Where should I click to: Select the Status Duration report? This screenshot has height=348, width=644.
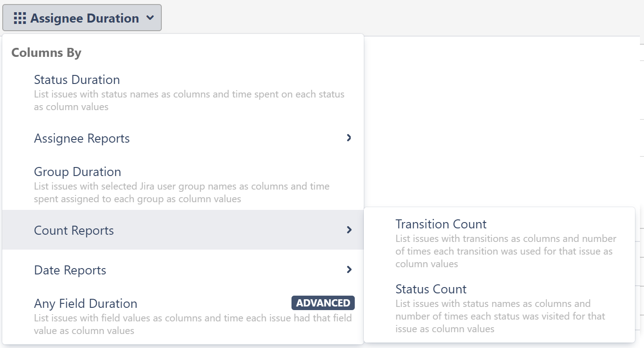tap(76, 80)
